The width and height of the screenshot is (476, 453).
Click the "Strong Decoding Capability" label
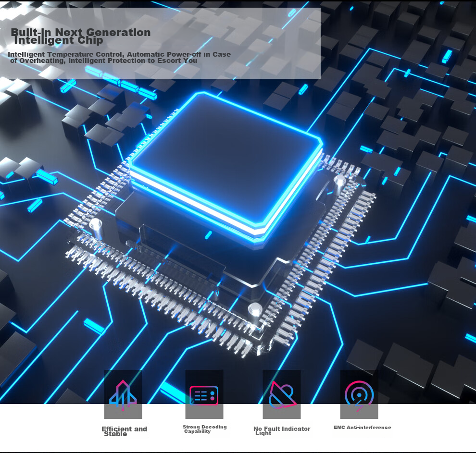[x=205, y=429]
